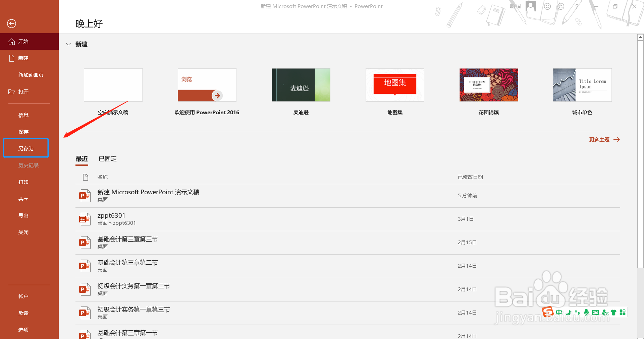Click the PowerPoint icon beside zppt6301

click(x=85, y=219)
